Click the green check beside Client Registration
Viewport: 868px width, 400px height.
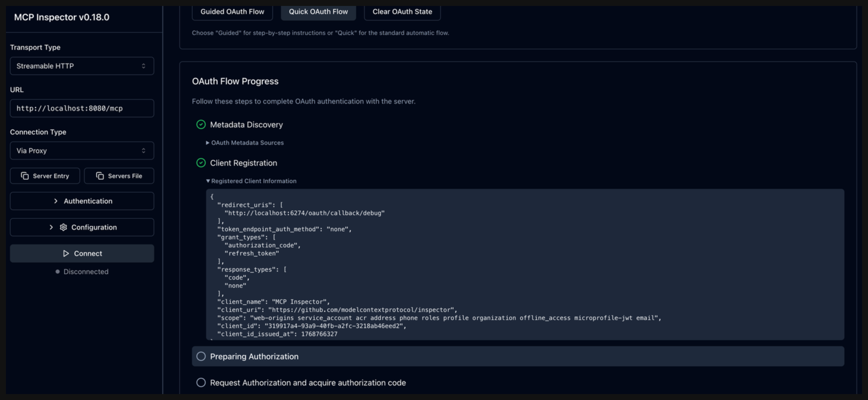click(x=201, y=163)
